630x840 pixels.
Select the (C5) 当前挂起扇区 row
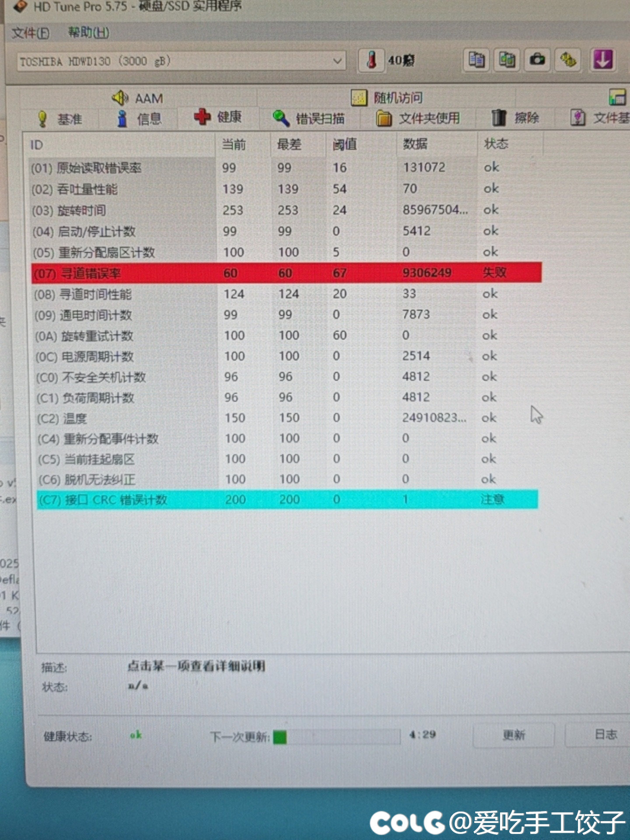click(287, 459)
